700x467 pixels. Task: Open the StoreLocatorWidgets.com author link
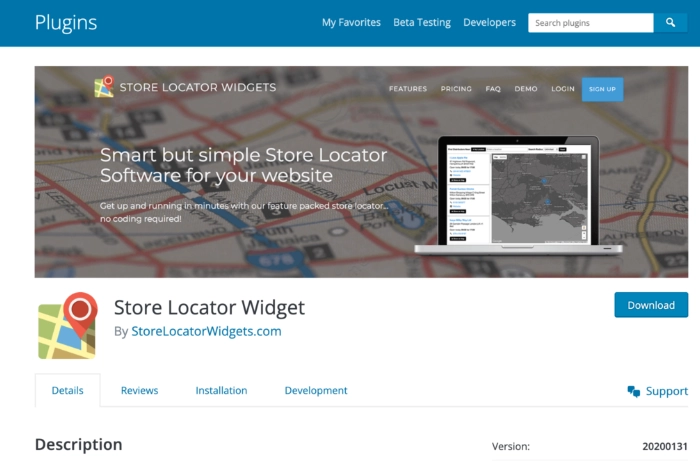click(x=206, y=331)
